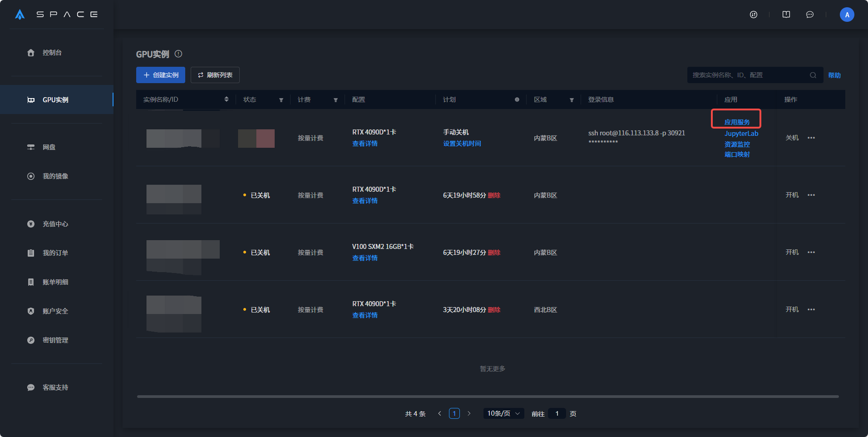The height and width of the screenshot is (437, 868).
Task: Click the info dot in 计划 column header
Action: [517, 99]
